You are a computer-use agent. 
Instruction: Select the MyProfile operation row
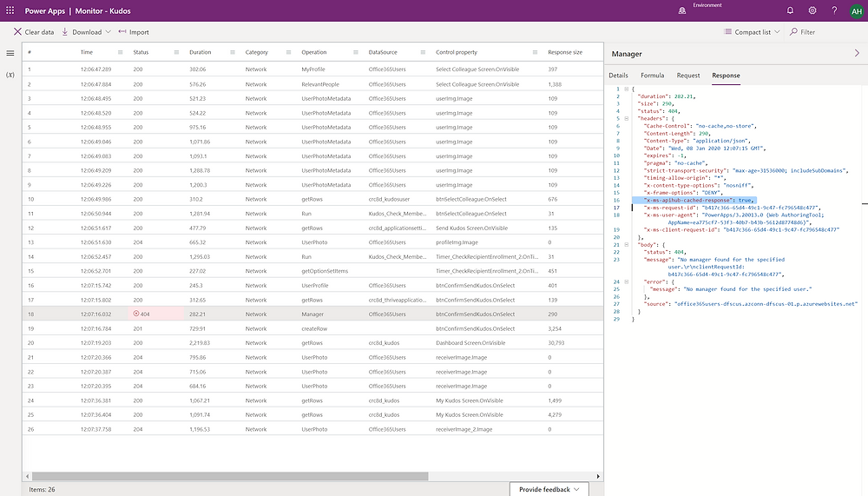[312, 69]
